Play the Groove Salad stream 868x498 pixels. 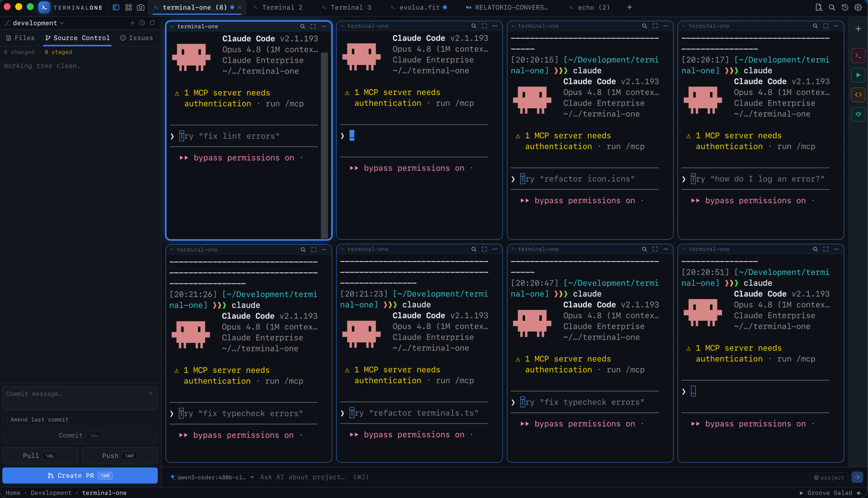tap(801, 493)
